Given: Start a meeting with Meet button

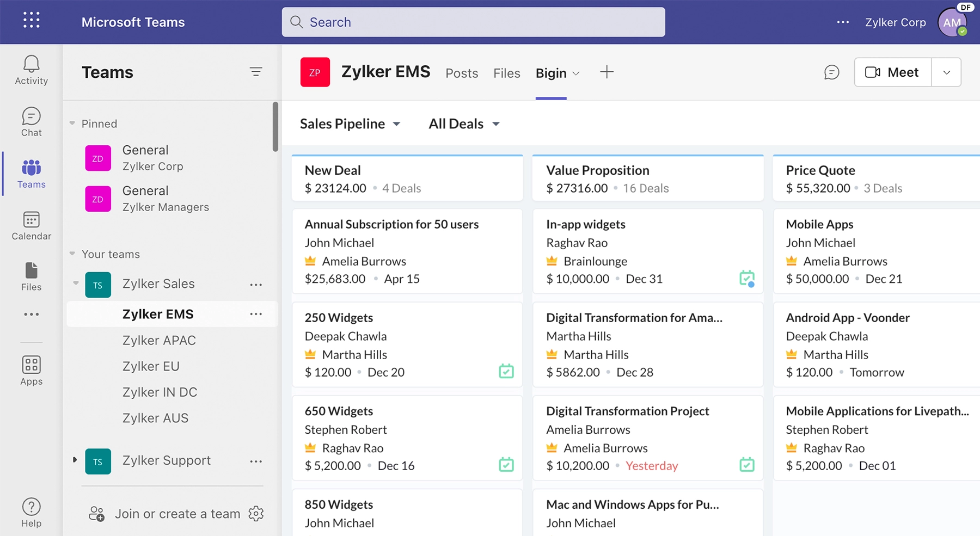Looking at the screenshot, I should point(893,72).
